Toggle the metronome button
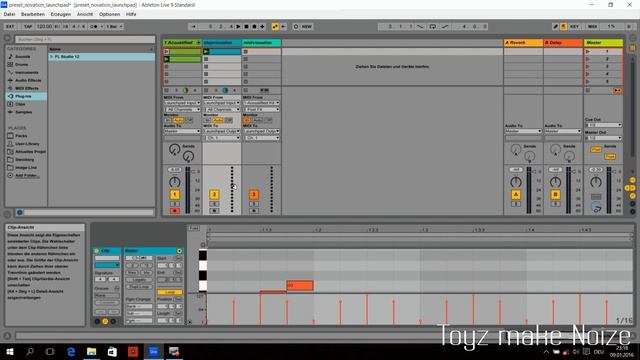This screenshot has width=640, height=360. coord(94,27)
